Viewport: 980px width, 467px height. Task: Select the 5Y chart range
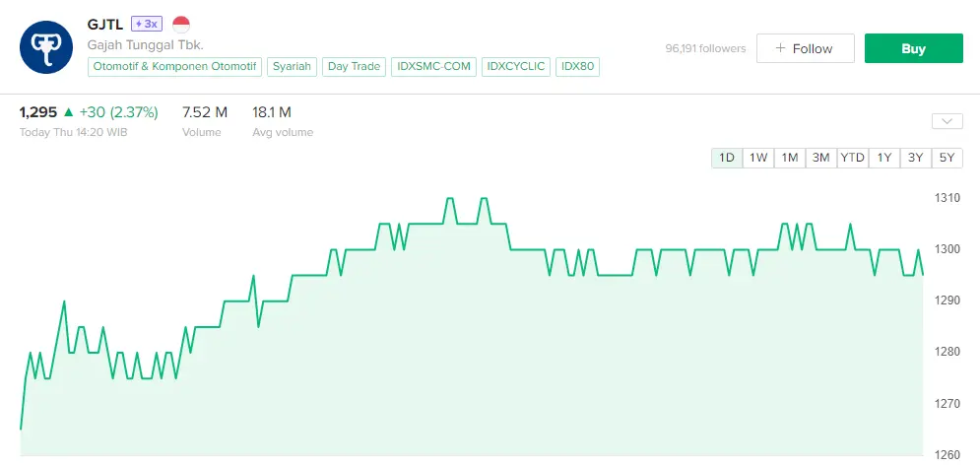click(947, 158)
